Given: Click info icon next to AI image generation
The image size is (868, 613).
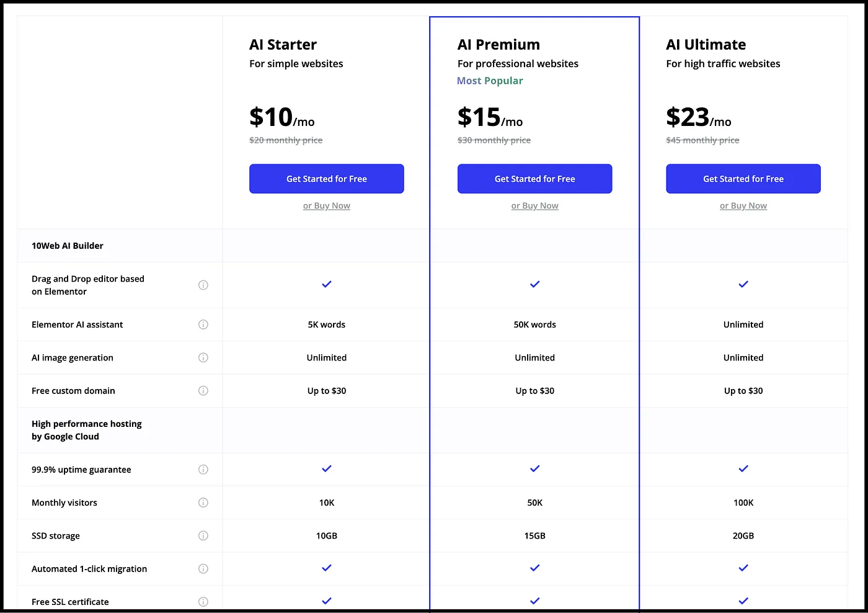Looking at the screenshot, I should pos(203,357).
